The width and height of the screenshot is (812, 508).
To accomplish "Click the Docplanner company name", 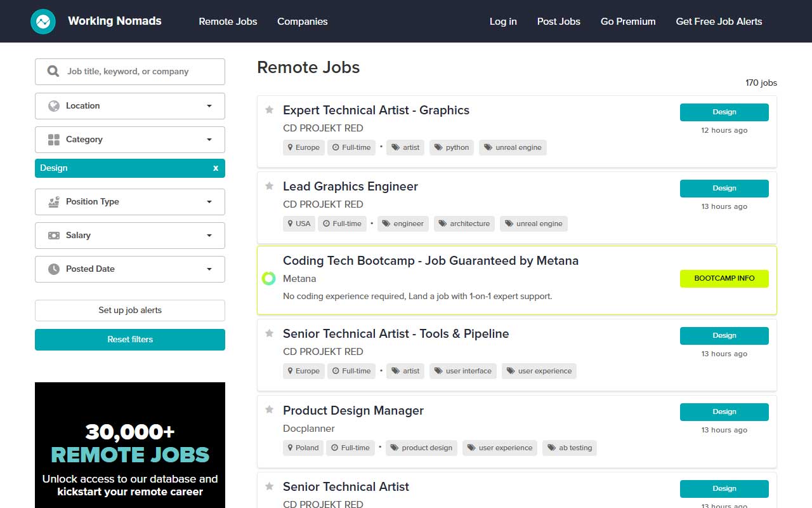I will coord(309,429).
